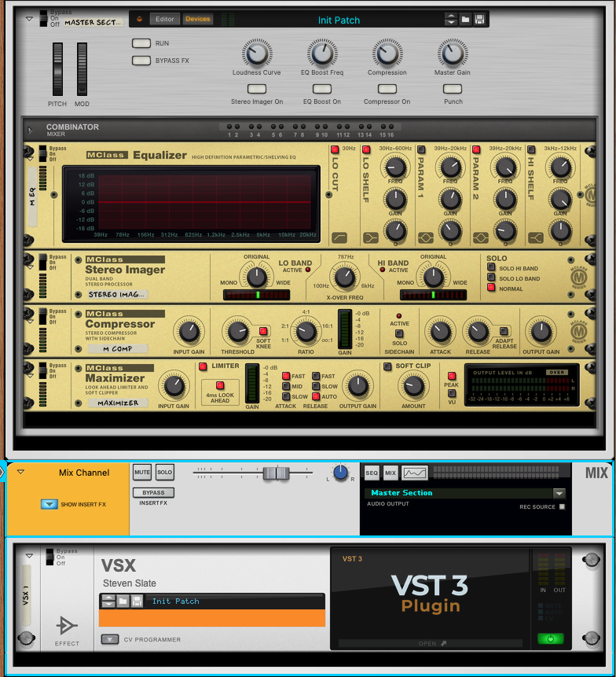This screenshot has height=677, width=616.
Task: Click the Soft Clip AMOUNT knob
Action: click(413, 386)
